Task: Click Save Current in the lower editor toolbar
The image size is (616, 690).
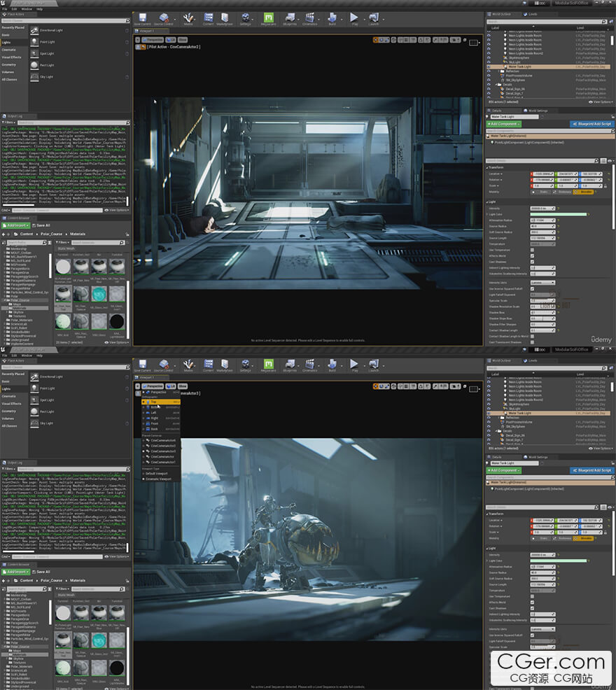Action: tap(142, 365)
